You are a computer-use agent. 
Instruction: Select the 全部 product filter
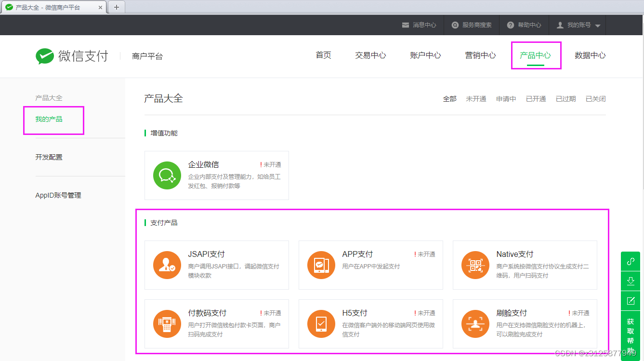coord(449,99)
